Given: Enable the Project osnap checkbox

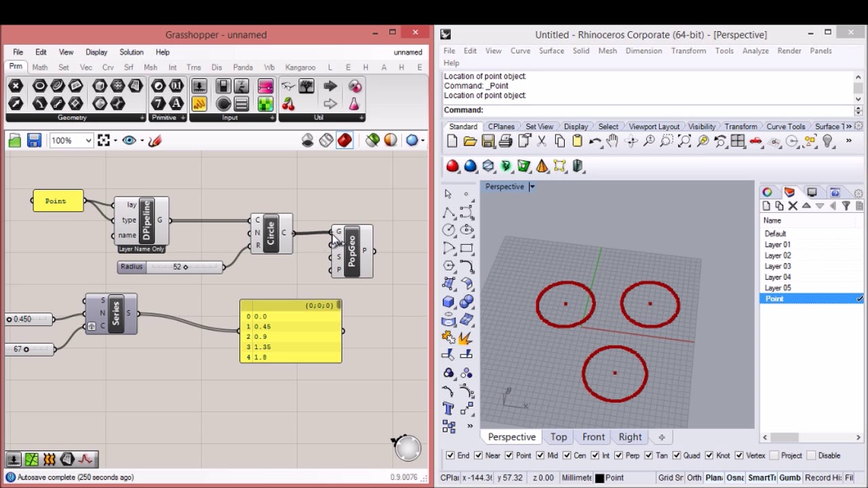Looking at the screenshot, I should click(774, 455).
